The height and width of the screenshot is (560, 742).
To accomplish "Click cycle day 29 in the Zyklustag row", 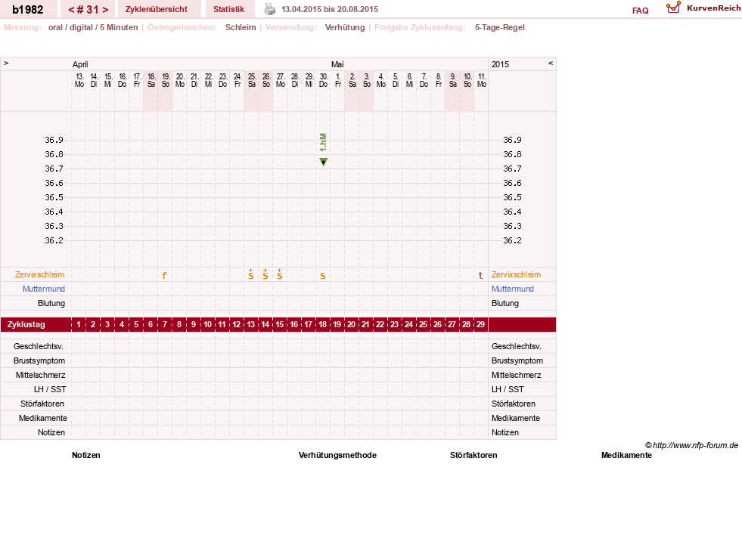I will click(x=481, y=324).
